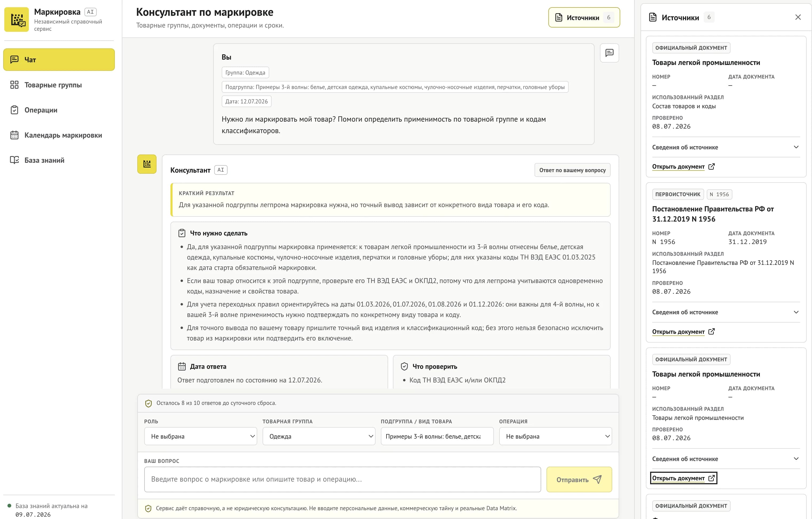Click the Постановление Правительства РФ от 31.12.2019 title

[x=713, y=214]
